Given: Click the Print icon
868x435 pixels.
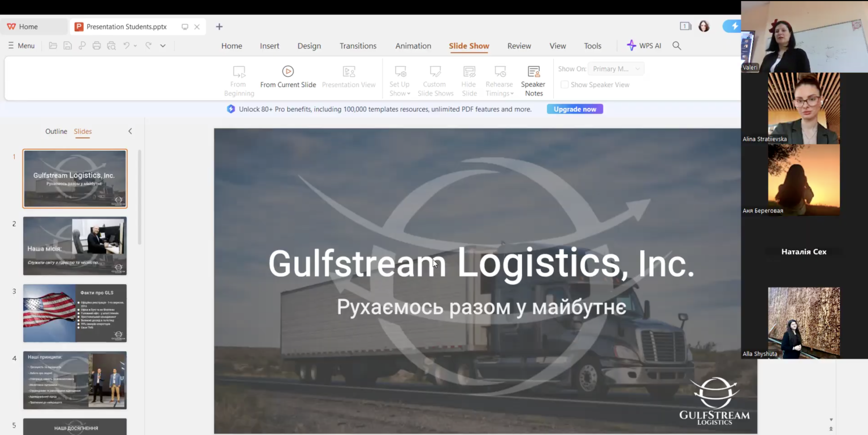Looking at the screenshot, I should [97, 46].
